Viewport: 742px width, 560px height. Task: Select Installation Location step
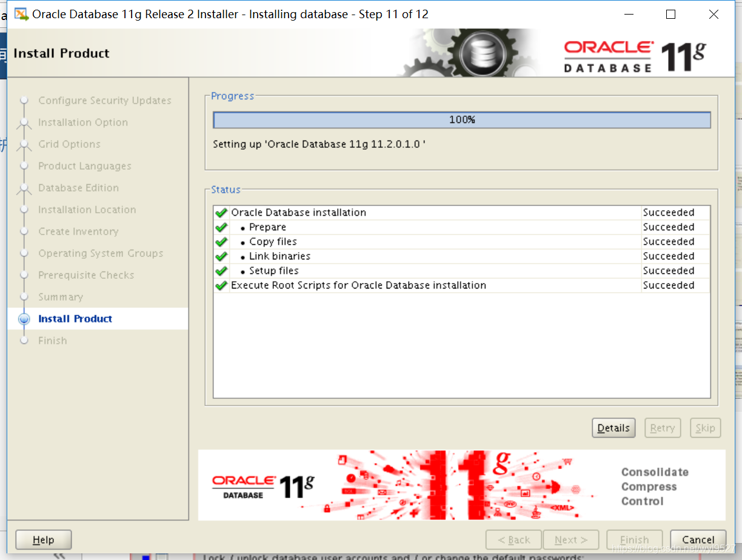(87, 210)
